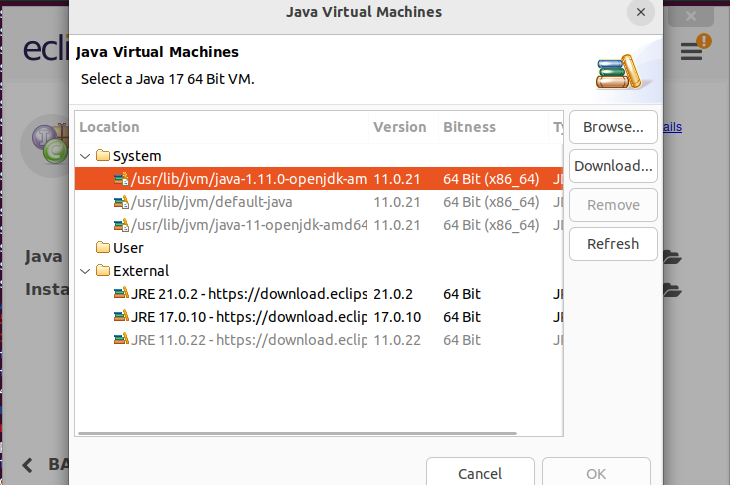730x485 pixels.
Task: Click the books icon next to JRE 17.0.10
Action: coord(121,317)
